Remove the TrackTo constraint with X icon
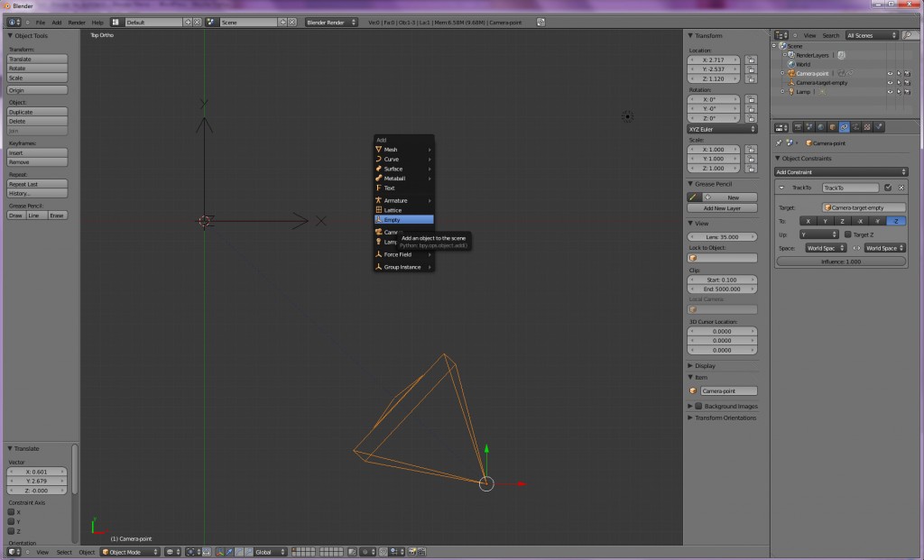 [901, 188]
